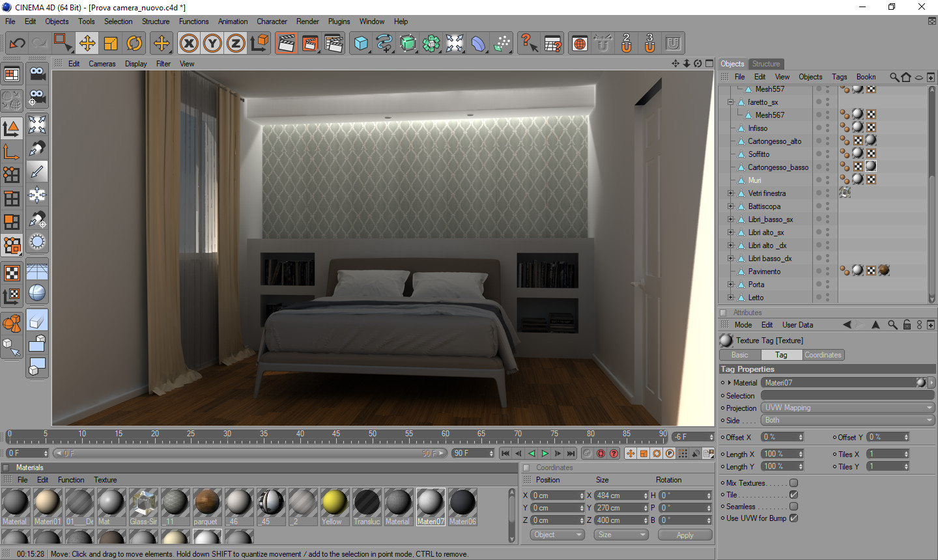This screenshot has height=560, width=938.
Task: Select the Glass-Sir material swatch
Action: (x=143, y=507)
